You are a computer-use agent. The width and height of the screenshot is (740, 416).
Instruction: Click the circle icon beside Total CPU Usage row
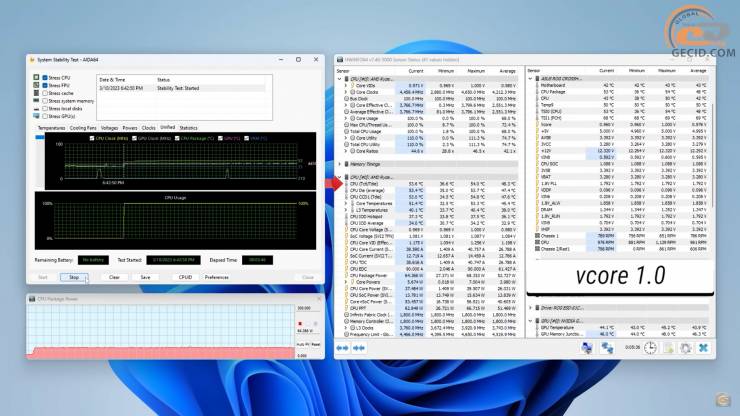(x=346, y=131)
